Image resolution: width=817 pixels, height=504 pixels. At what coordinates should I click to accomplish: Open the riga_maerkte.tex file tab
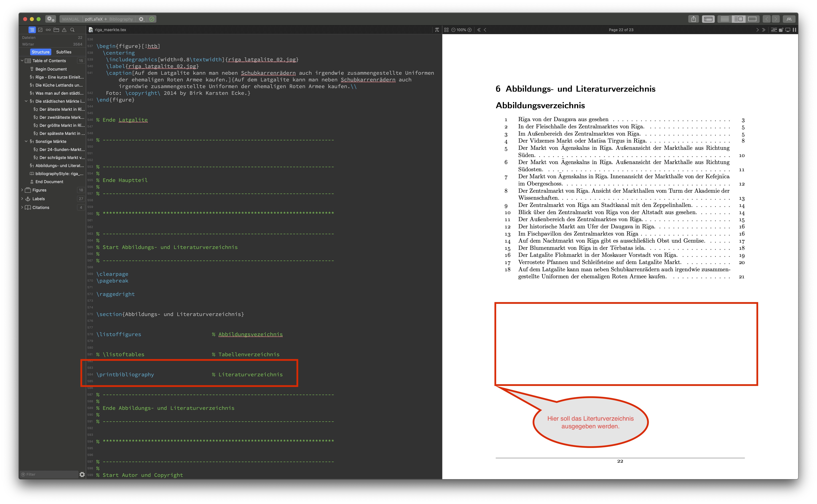[107, 30]
